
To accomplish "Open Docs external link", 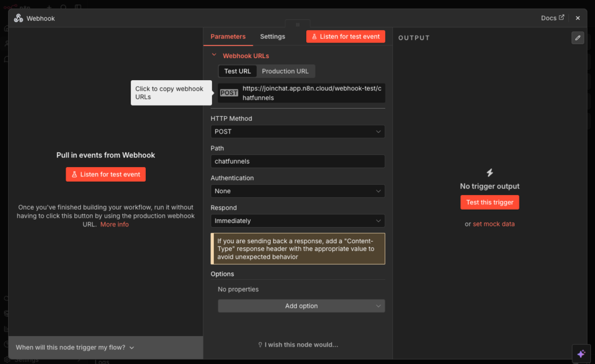I will click(553, 18).
